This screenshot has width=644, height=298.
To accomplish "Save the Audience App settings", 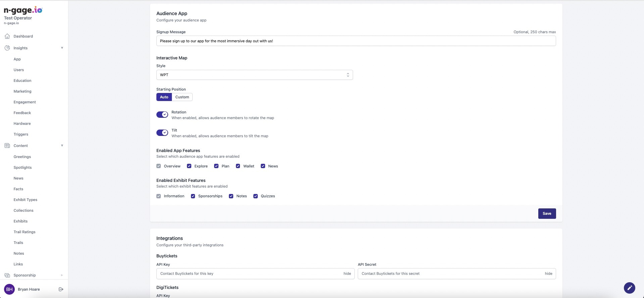I will 547,213.
